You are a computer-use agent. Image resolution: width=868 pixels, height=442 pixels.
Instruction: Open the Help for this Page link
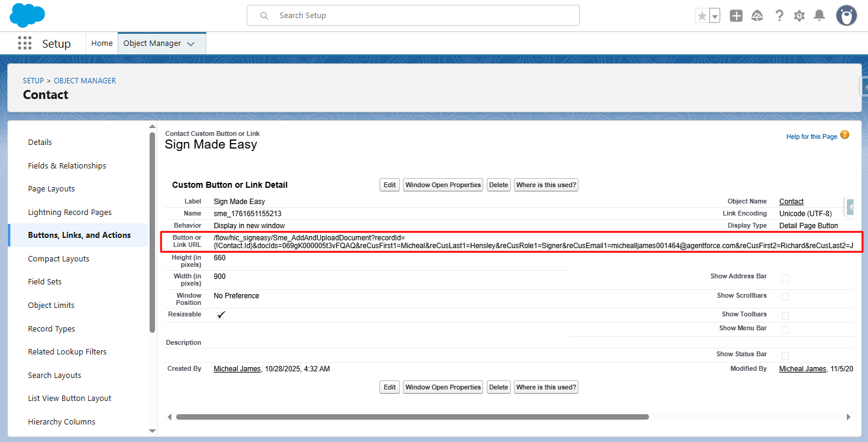coord(811,136)
